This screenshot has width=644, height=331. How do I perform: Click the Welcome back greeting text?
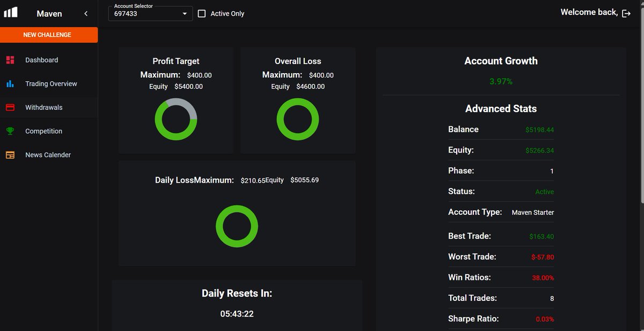tap(589, 12)
